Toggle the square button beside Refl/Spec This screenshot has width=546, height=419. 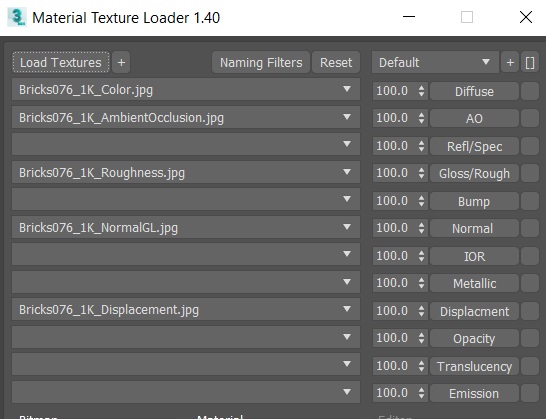[x=530, y=146]
